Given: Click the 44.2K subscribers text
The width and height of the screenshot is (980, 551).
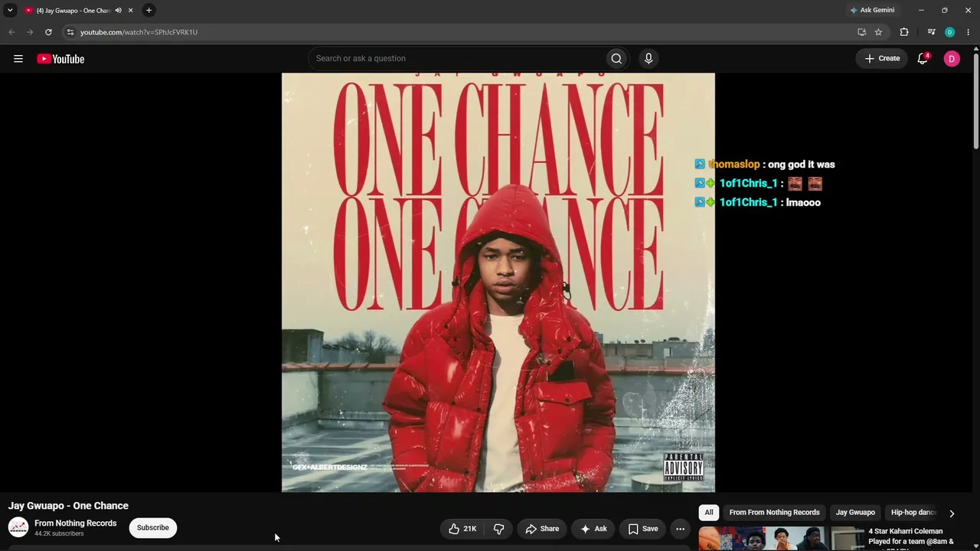Looking at the screenshot, I should [59, 534].
